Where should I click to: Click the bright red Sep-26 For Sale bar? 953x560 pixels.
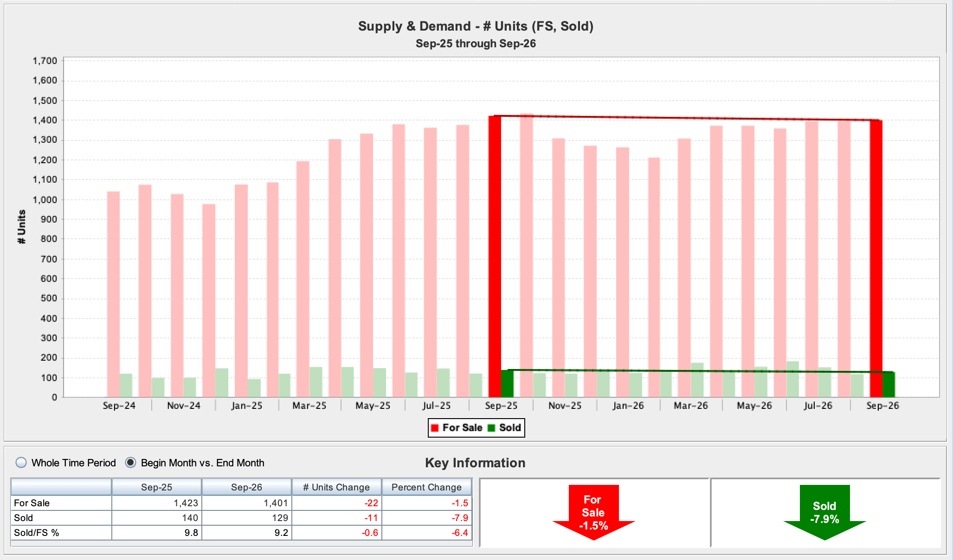(x=876, y=259)
